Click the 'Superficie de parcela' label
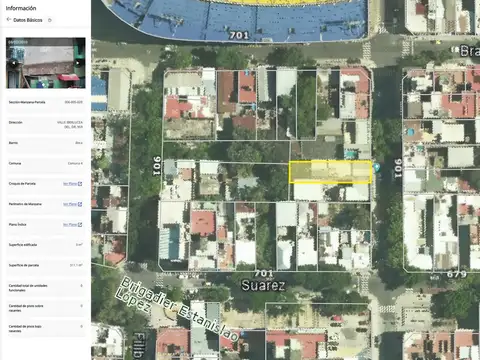This screenshot has height=360, width=480. pos(24,265)
